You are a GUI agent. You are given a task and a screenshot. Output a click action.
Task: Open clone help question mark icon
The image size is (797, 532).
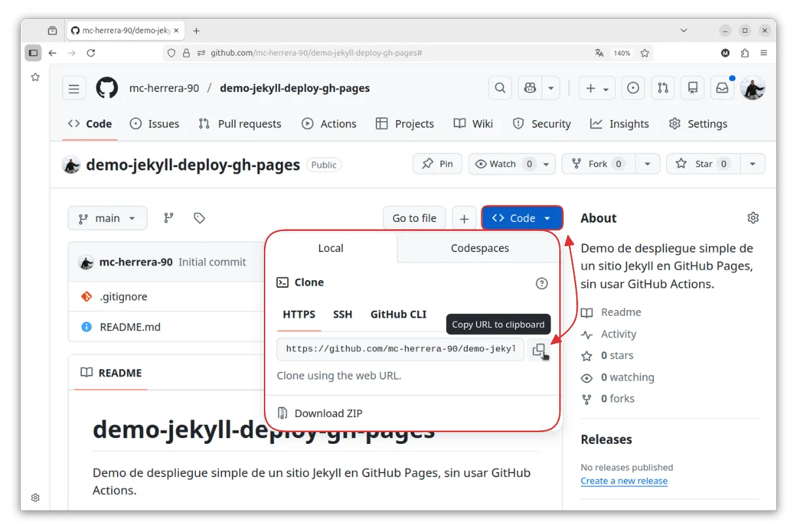coord(542,283)
